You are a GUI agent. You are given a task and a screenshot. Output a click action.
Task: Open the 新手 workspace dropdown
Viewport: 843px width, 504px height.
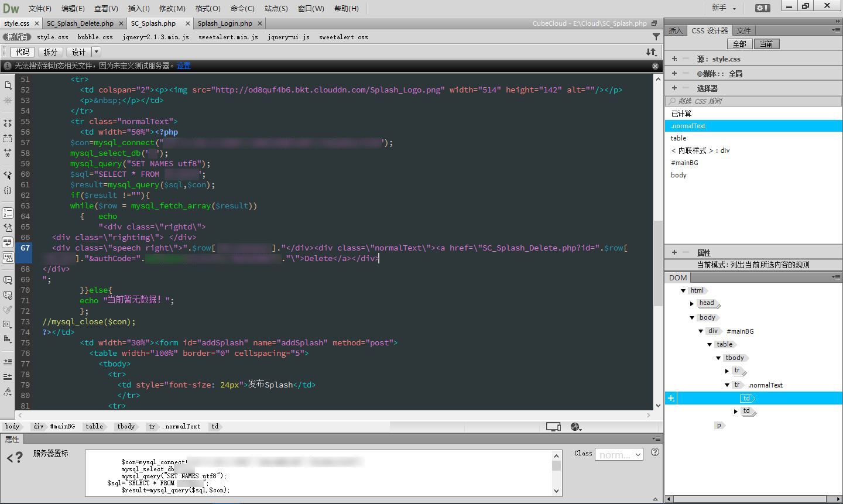pos(724,8)
